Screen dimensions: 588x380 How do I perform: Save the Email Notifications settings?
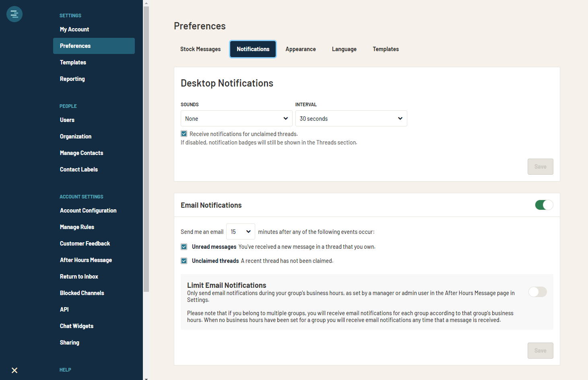(540, 351)
